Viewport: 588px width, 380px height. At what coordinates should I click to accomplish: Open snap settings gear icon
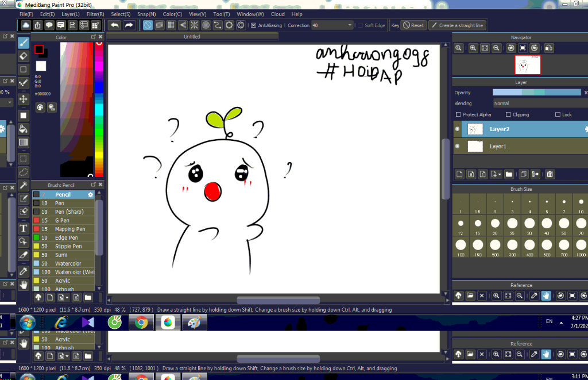[241, 25]
